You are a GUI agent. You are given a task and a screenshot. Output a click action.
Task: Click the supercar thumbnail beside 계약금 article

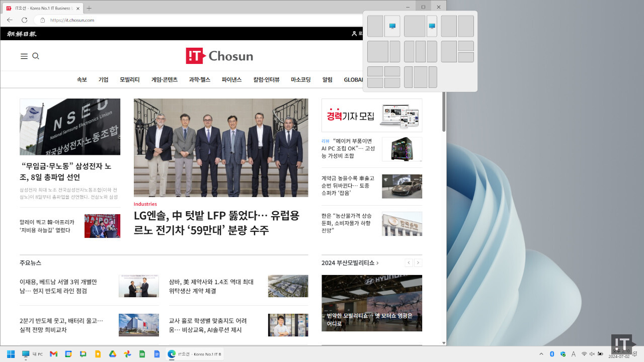coord(402,187)
